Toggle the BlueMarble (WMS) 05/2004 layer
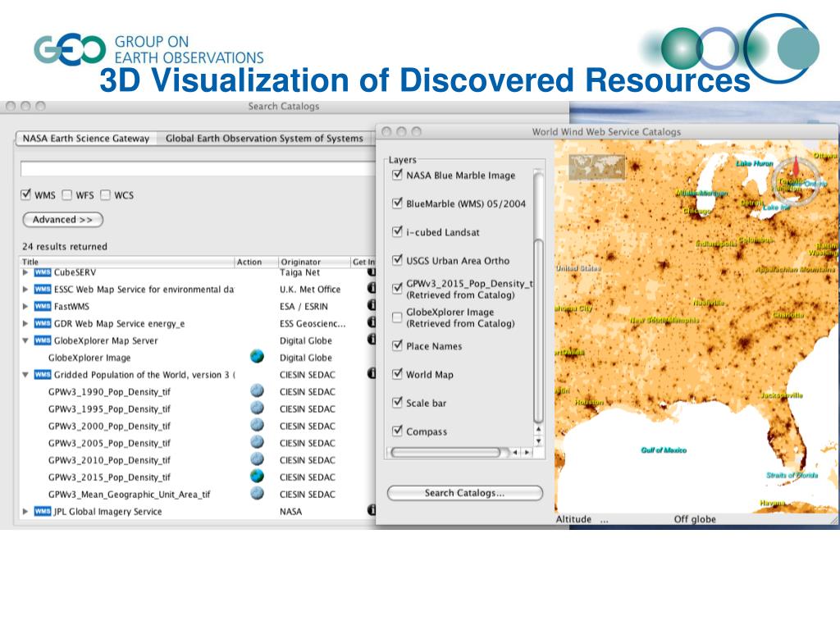Screen dimensions: 840x630 coord(397,203)
